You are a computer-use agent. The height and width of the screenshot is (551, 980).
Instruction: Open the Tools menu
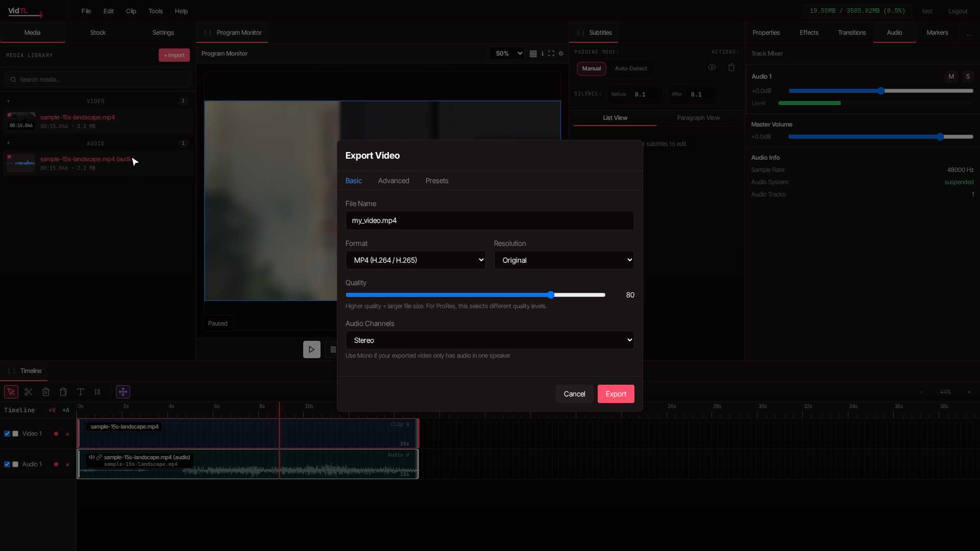[156, 11]
